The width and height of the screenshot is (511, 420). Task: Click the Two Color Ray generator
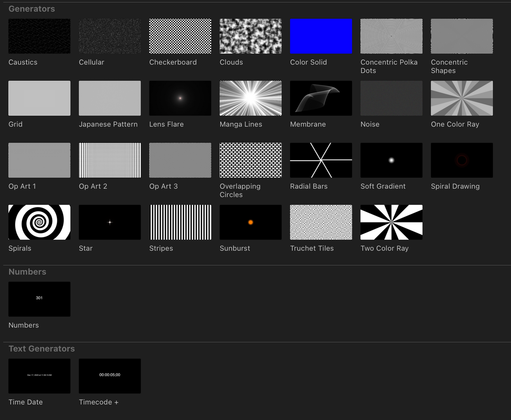(391, 222)
